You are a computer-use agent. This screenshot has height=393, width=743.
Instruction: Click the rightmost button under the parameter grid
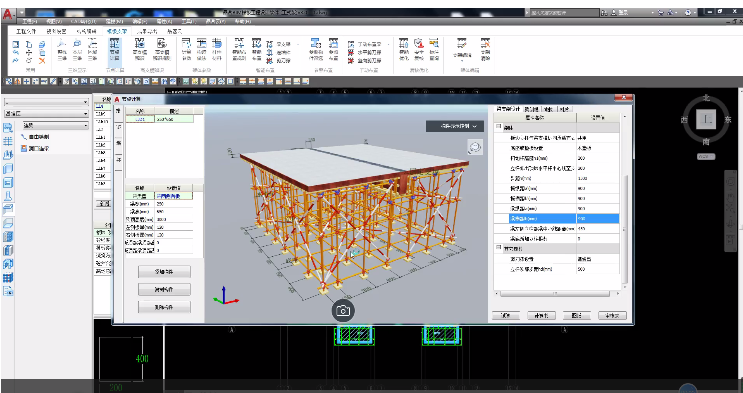coord(612,315)
